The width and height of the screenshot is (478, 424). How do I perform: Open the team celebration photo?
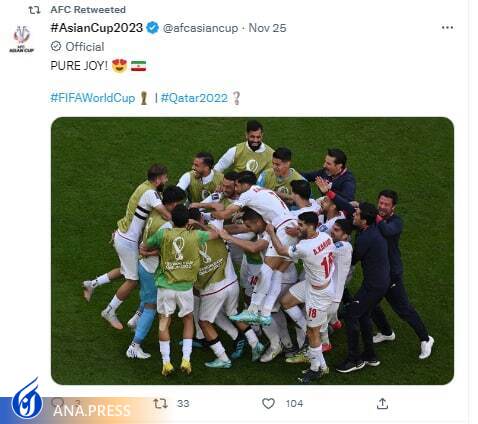[252, 251]
